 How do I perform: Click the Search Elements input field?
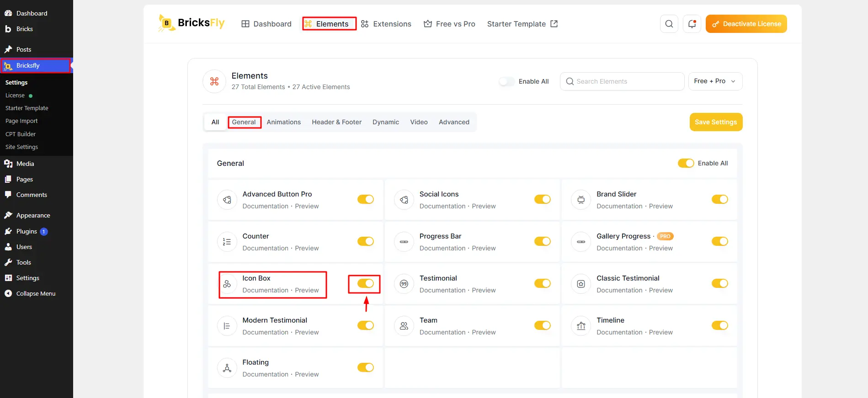coord(622,81)
